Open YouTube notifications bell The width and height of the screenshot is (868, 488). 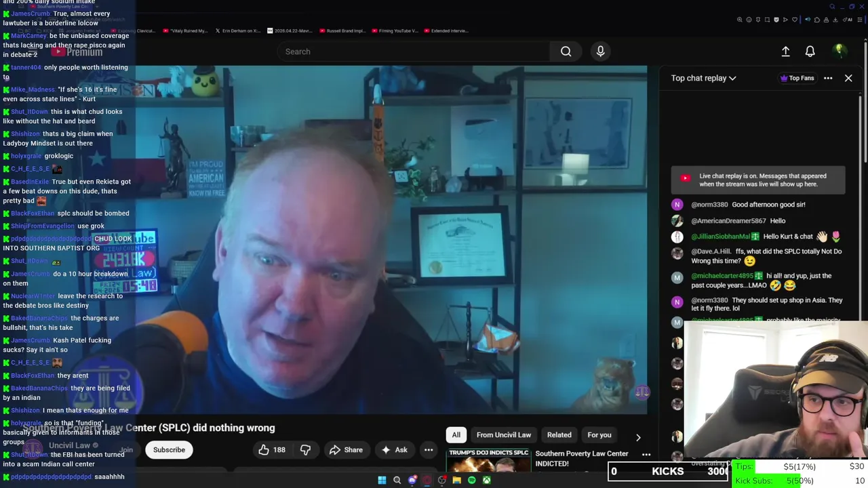(810, 52)
